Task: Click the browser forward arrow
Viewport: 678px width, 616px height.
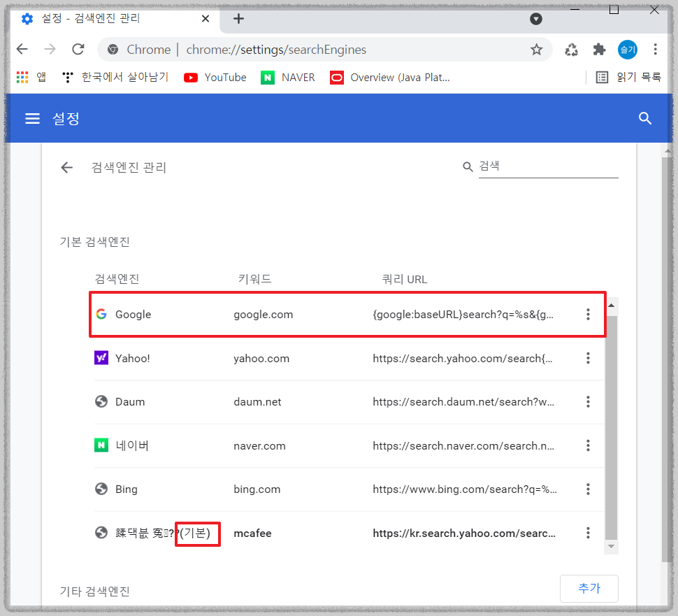Action: tap(50, 50)
